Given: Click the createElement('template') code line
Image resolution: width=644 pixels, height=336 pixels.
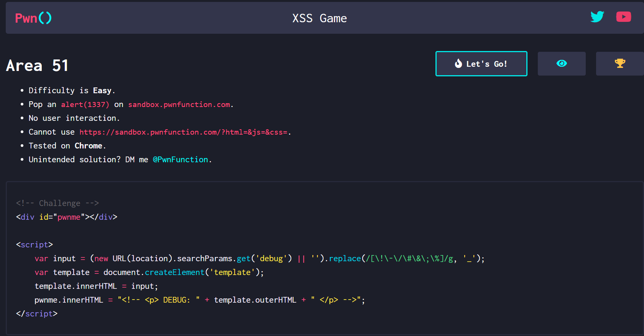Looking at the screenshot, I should (x=149, y=272).
